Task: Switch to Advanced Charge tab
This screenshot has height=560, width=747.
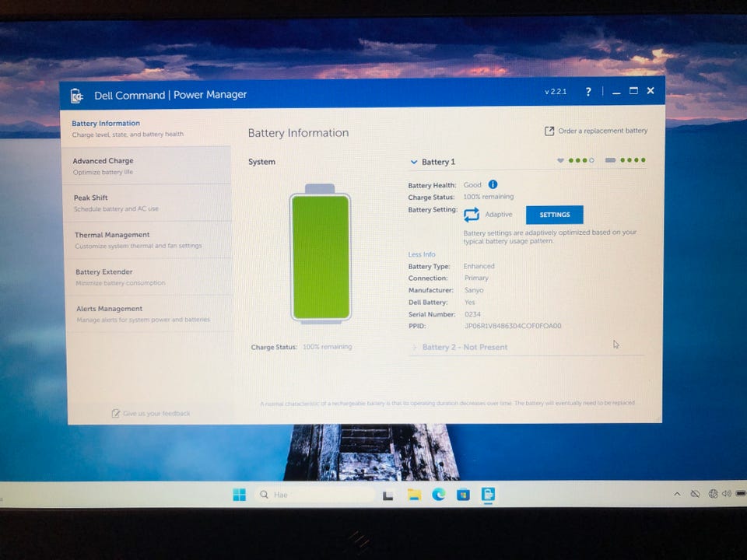Action: (x=147, y=166)
